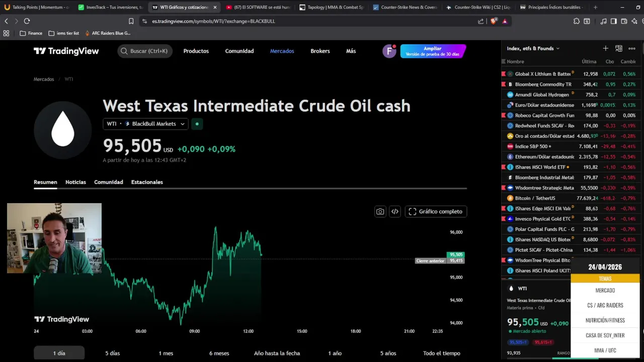Toggle flag column header beside Nombre

click(504, 61)
